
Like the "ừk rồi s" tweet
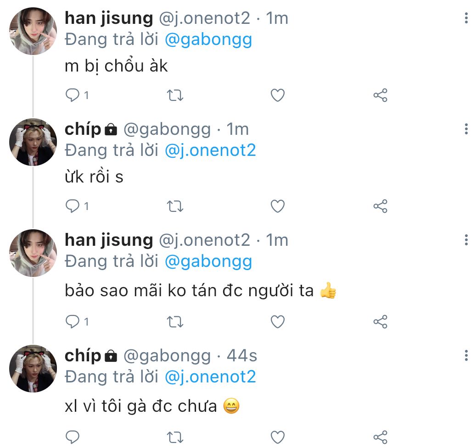(277, 207)
